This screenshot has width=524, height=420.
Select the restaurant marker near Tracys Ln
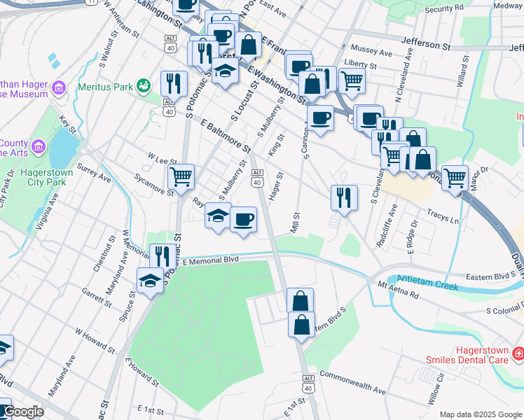tap(344, 198)
